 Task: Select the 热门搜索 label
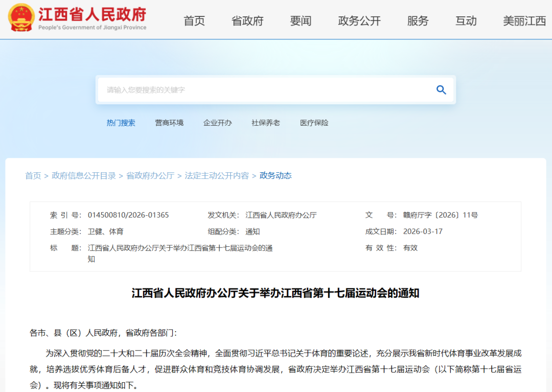point(121,123)
